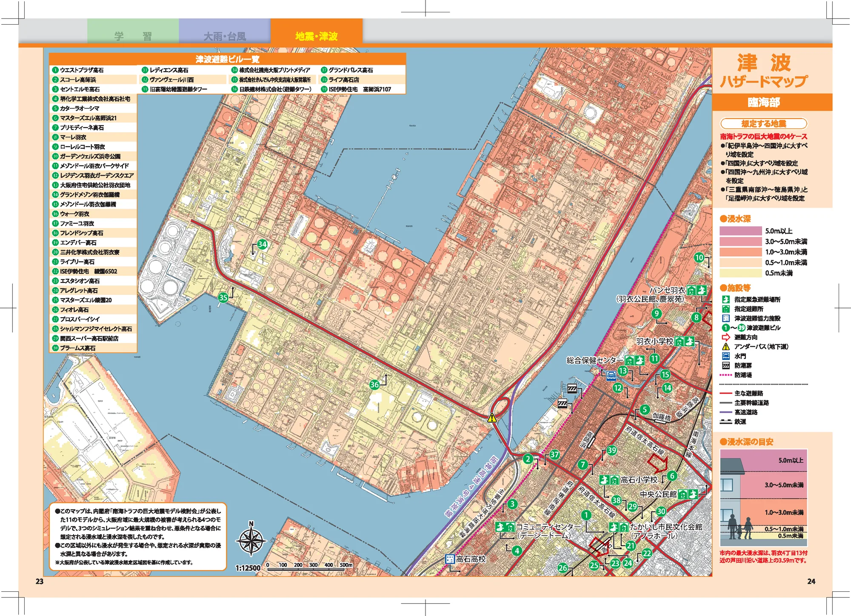The height and width of the screenshot is (616, 851).
Task: Click map marker 4 below コミュニティセンター
Action: tap(517, 551)
